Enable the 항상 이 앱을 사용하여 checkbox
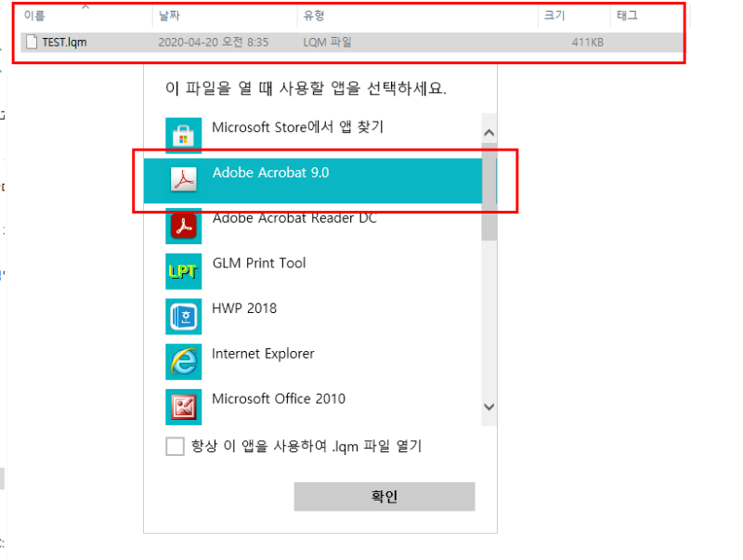The height and width of the screenshot is (560, 743). [175, 446]
